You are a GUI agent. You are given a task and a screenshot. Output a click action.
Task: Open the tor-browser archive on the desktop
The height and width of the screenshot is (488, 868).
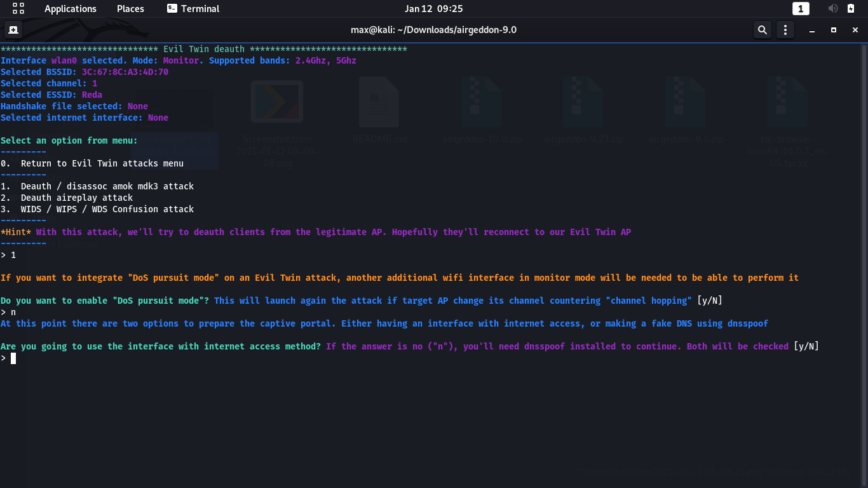point(787,102)
